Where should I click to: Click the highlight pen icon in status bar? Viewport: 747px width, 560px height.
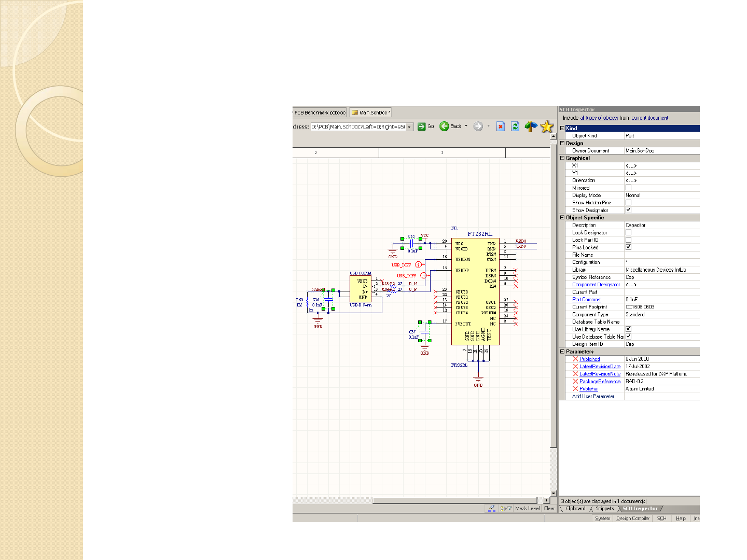(x=491, y=509)
